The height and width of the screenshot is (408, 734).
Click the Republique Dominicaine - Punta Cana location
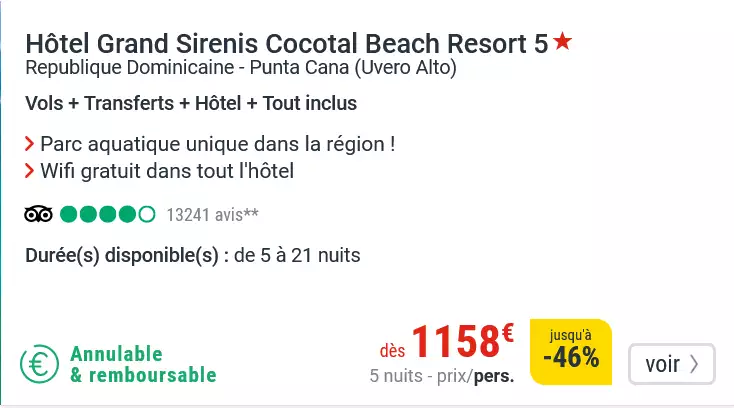[241, 68]
